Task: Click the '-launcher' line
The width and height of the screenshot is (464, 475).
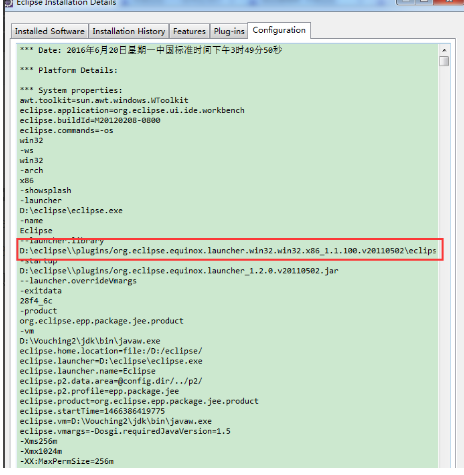Action: (41, 200)
